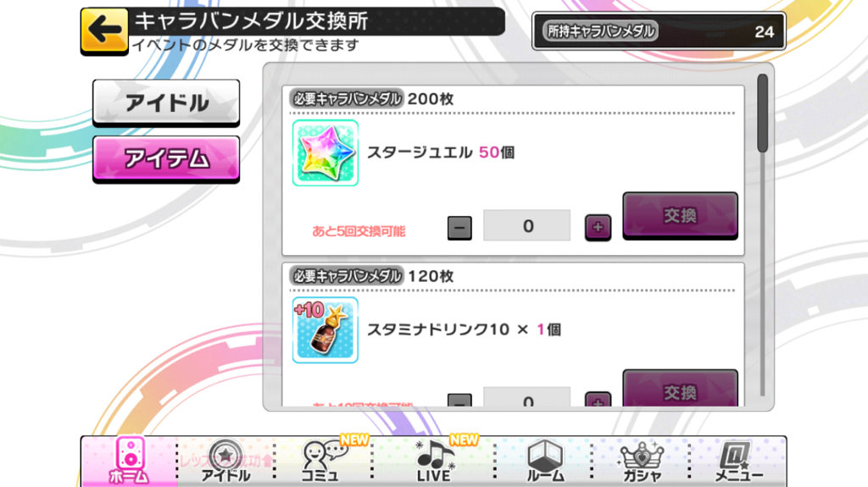Switch to the アイドル tab

166,103
